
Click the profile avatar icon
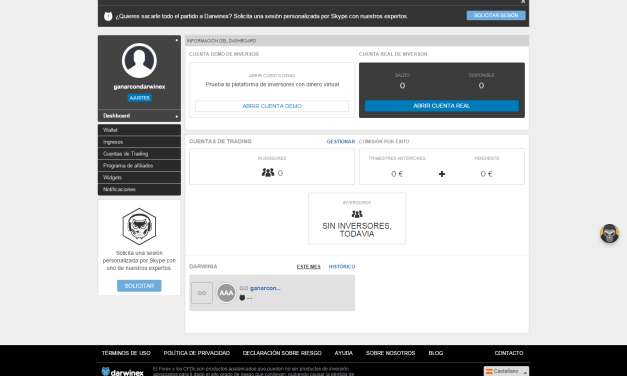[x=139, y=61]
